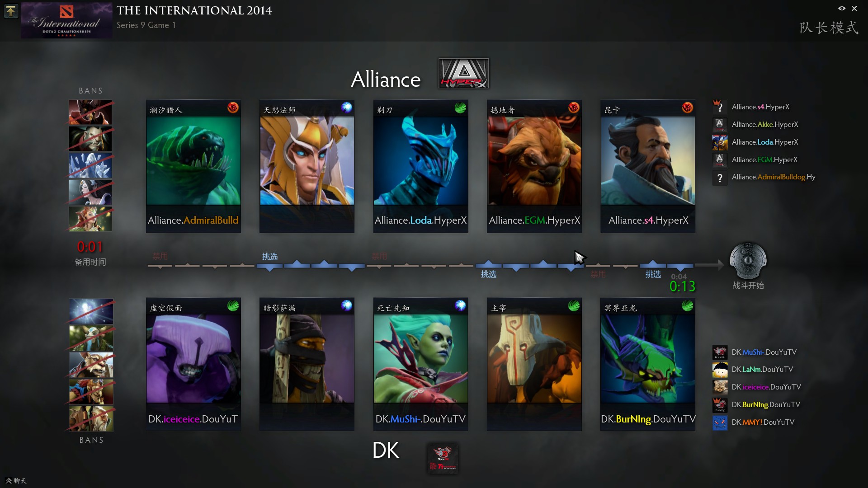868x488 pixels.
Task: Click Alliance.Loda avatar in player list
Action: pos(720,142)
